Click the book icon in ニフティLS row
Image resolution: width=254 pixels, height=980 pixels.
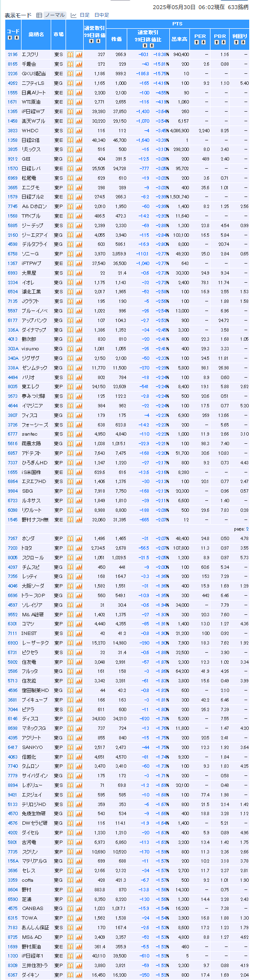point(70,83)
